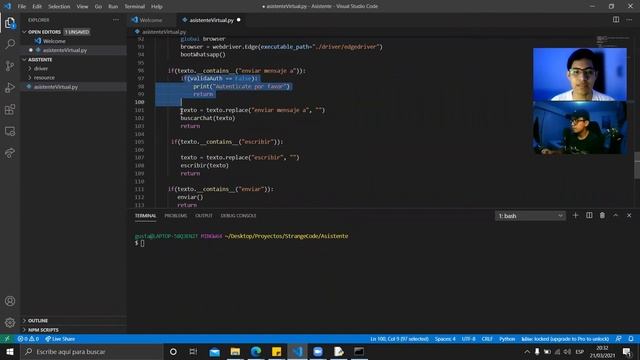The height and width of the screenshot is (360, 640).
Task: Open Microsoft Edge from taskbar
Action: pos(256,351)
